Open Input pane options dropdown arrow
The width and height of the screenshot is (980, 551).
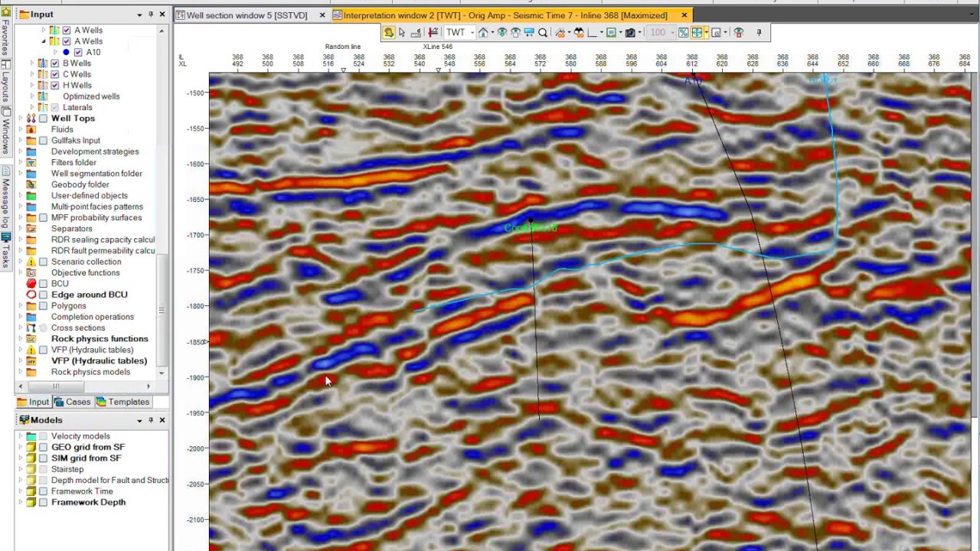click(x=139, y=15)
